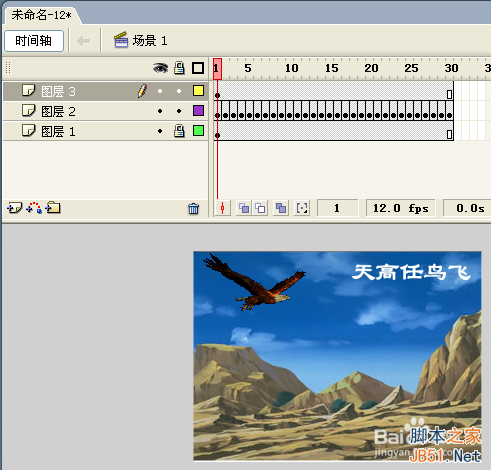Toggle lock dot of 图层 3

tap(179, 91)
